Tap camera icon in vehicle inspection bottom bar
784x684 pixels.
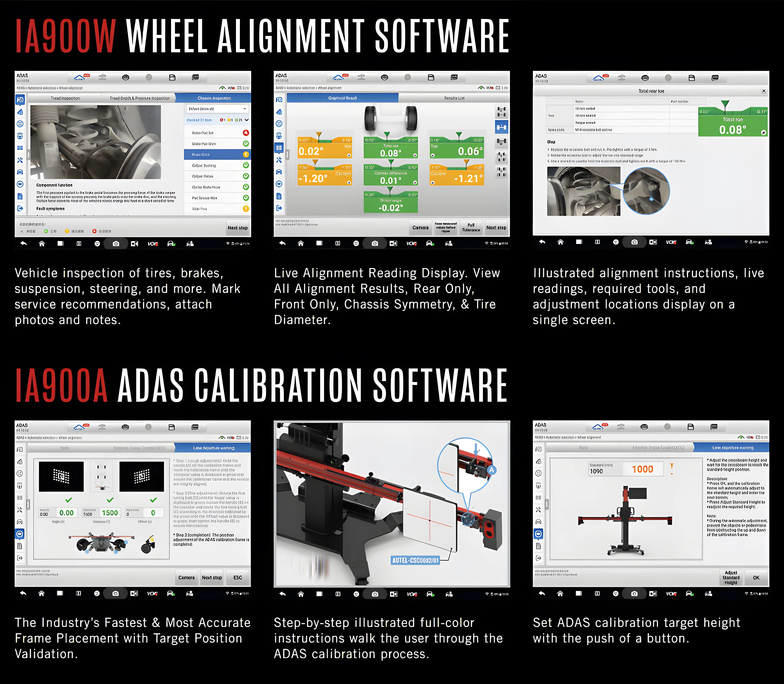(116, 244)
